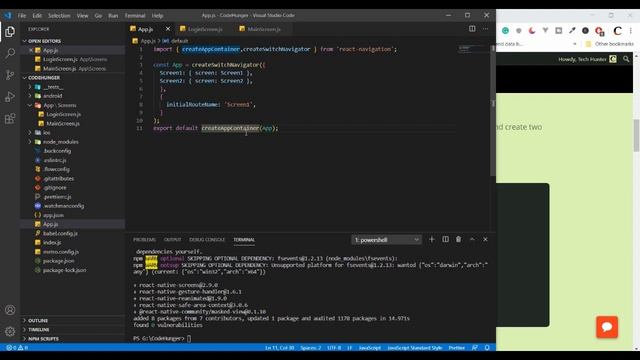Switch to the LoginScreen.js editor tab
Viewport: 640px width, 360px height.
pos(205,29)
